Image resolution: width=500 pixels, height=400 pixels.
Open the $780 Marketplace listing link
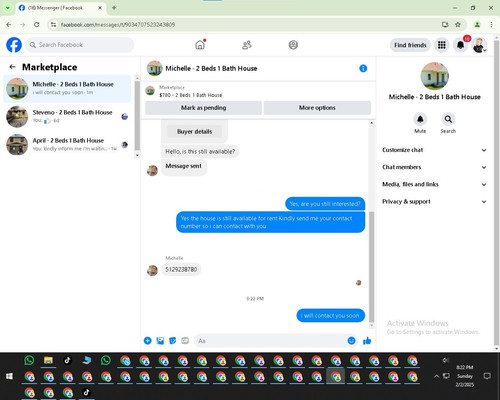click(191, 95)
